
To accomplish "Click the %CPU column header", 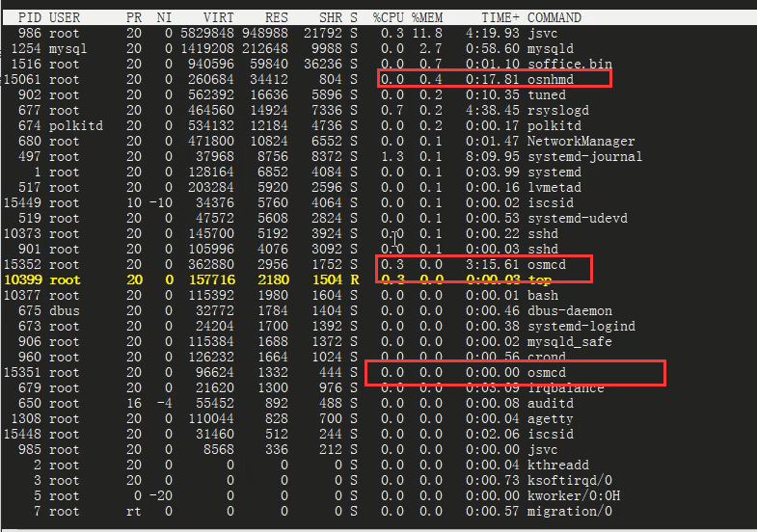I will [x=389, y=17].
